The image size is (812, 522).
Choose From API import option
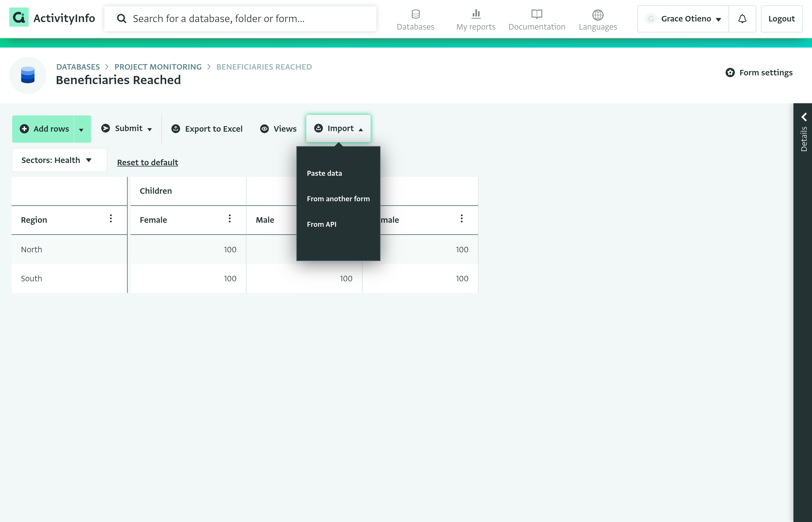click(x=322, y=224)
